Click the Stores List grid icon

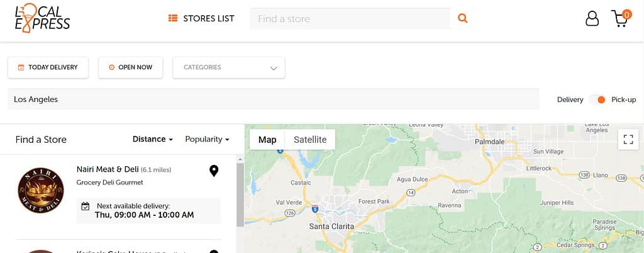click(x=173, y=18)
